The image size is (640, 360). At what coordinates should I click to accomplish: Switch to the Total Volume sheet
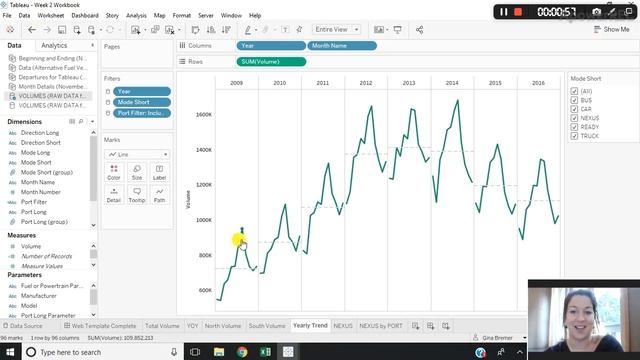coord(162,326)
